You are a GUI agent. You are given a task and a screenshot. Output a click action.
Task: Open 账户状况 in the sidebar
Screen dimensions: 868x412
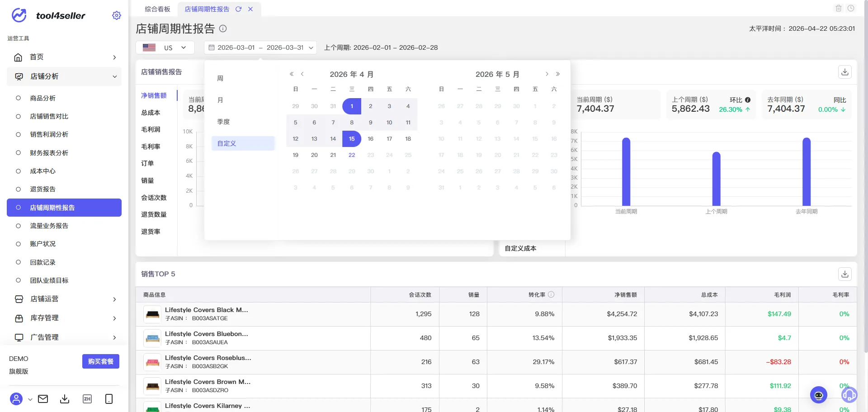(x=64, y=244)
